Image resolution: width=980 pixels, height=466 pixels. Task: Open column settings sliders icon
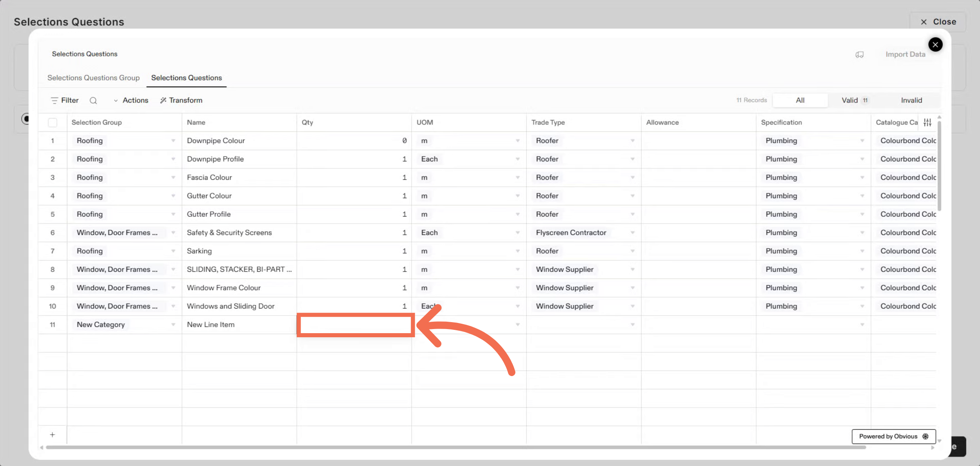[x=927, y=122]
